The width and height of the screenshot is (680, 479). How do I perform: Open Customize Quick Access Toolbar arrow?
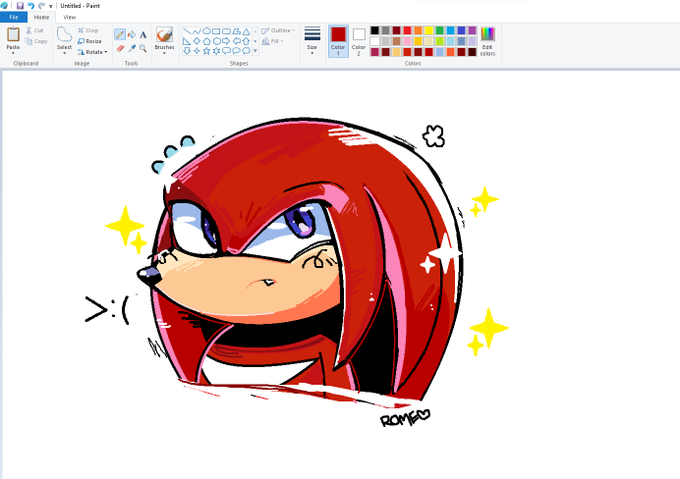(51, 6)
